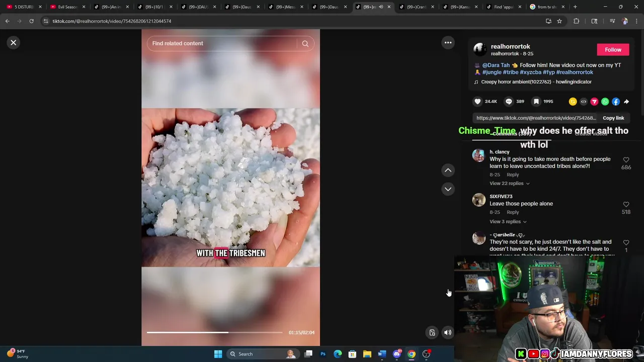Like aribelle's comment
The image size is (644, 362).
pyautogui.click(x=626, y=243)
